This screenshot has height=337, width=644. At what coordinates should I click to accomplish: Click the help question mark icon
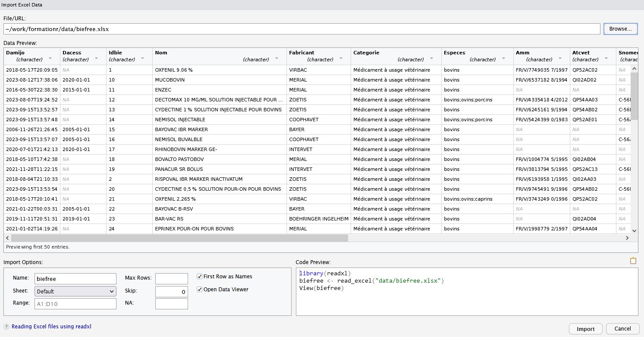coord(6,327)
